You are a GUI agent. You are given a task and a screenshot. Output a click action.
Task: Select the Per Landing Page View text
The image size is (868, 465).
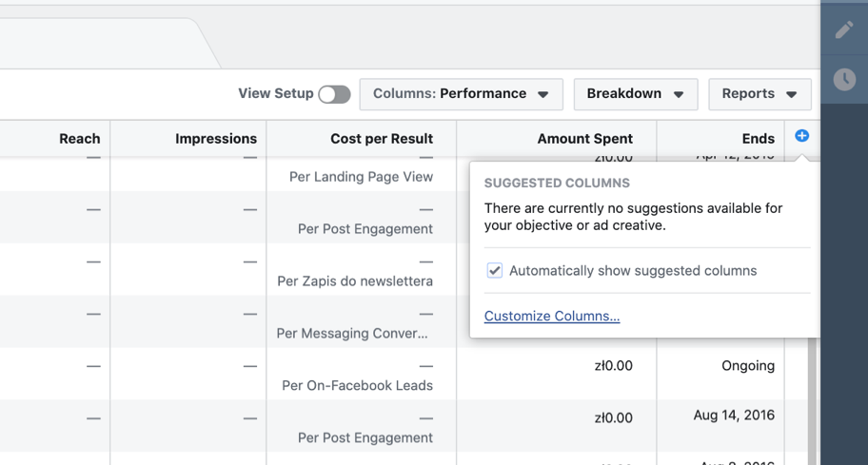click(361, 177)
